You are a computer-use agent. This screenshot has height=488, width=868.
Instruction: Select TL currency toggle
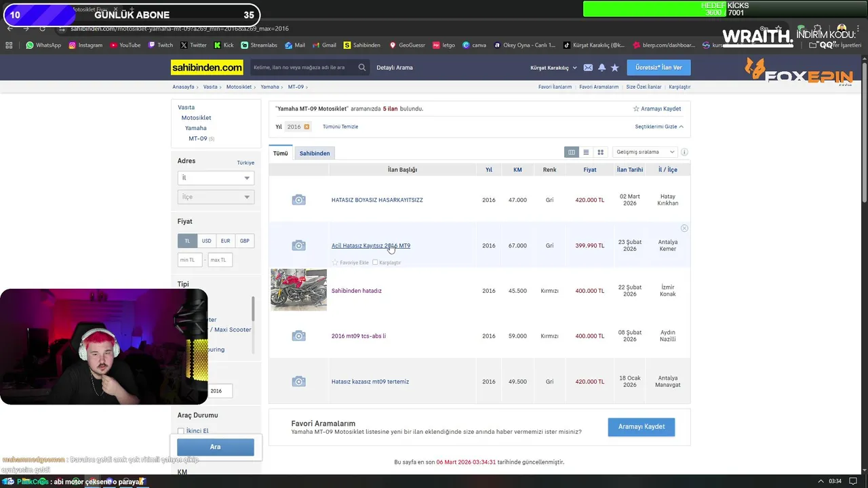[x=187, y=241]
